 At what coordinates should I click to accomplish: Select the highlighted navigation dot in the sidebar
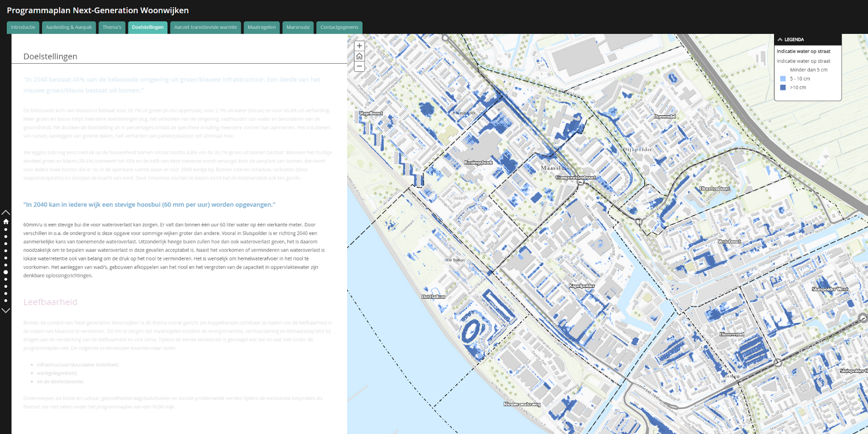pyautogui.click(x=6, y=271)
